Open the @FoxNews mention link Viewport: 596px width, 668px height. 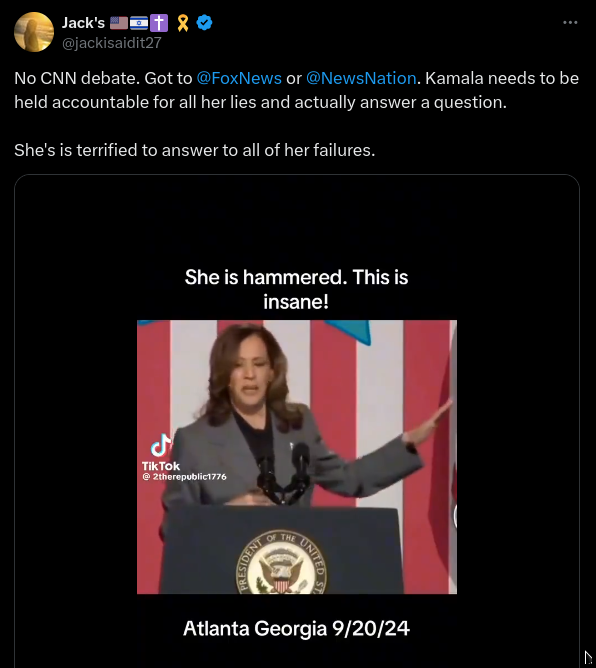[x=239, y=78]
